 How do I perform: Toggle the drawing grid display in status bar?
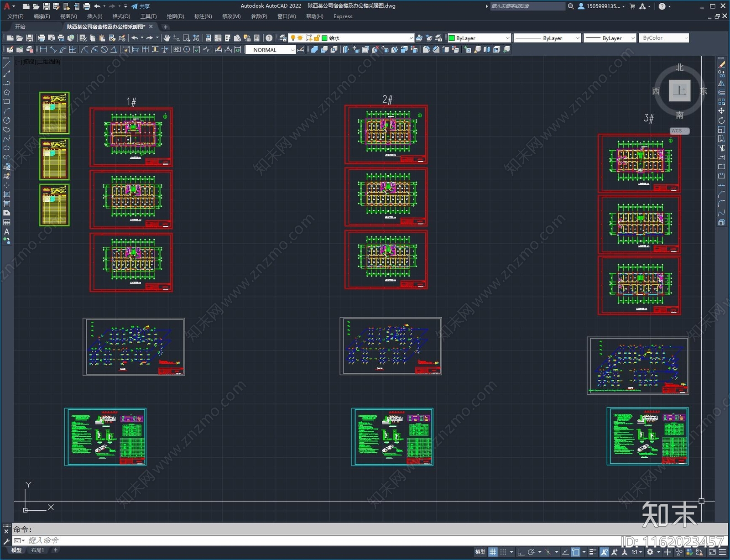[x=493, y=552]
